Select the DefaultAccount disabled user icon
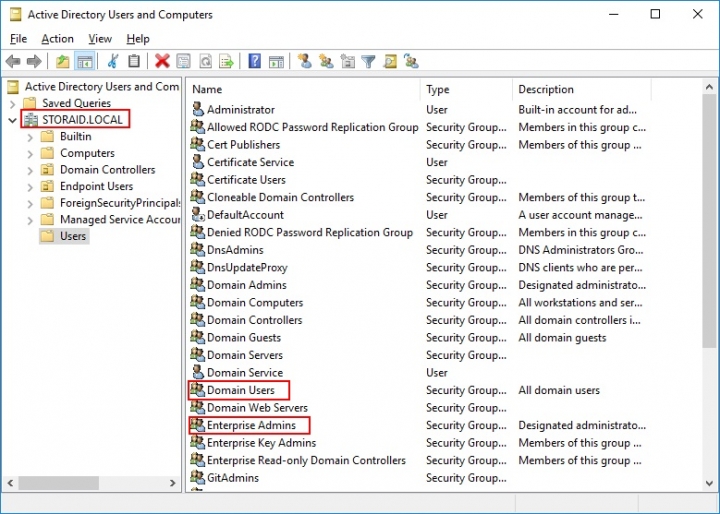This screenshot has height=514, width=720. coord(198,215)
